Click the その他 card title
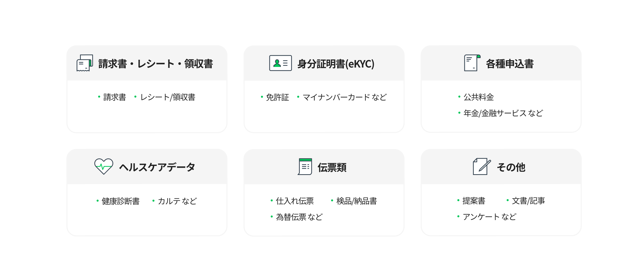Screen dimensions: 644x271 pos(511,167)
